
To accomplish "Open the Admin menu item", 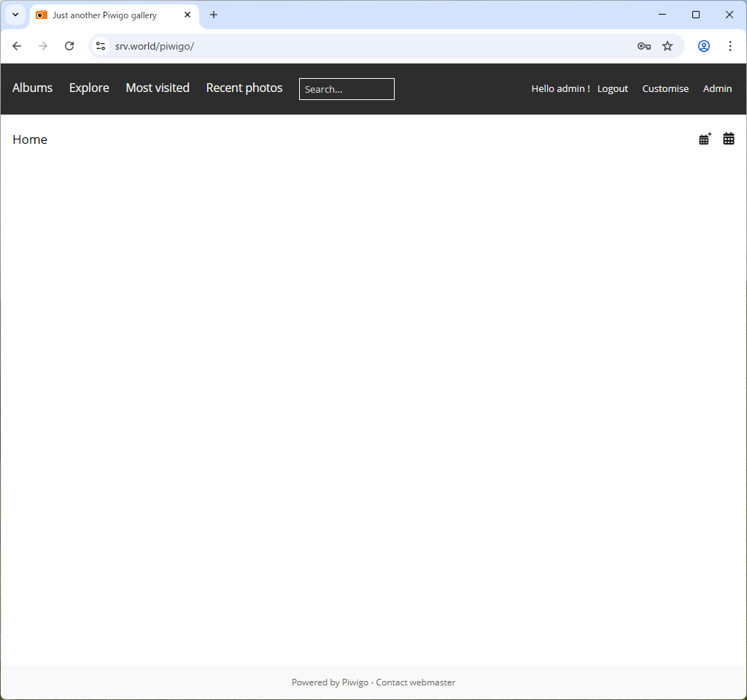I will tap(717, 88).
